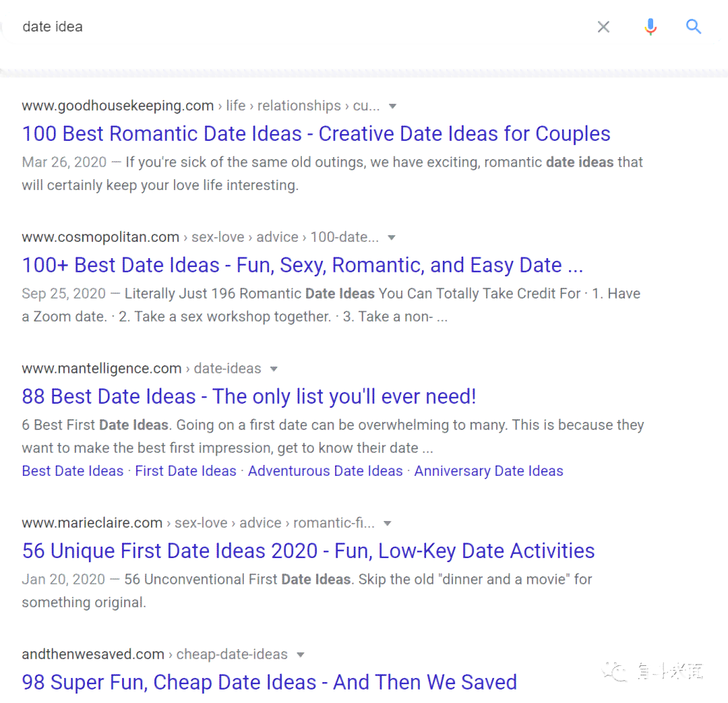Open 88 Best Date Ideas result
The image size is (728, 703).
249,396
